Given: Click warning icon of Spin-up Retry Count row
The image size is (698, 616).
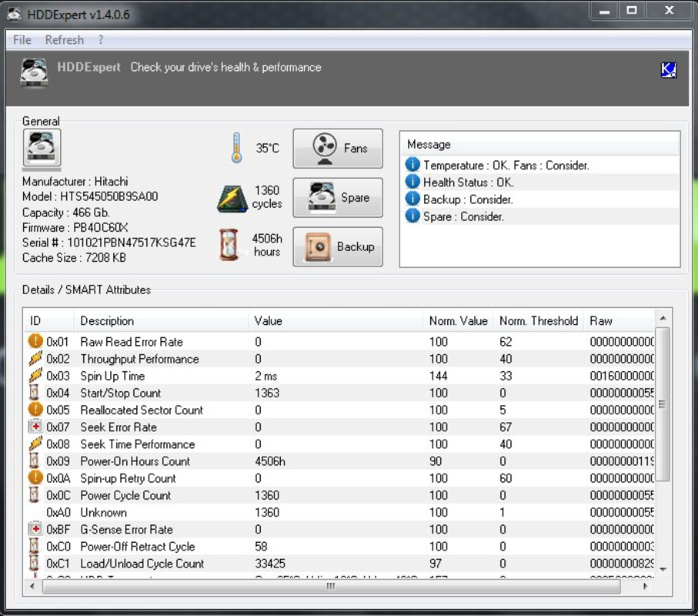Looking at the screenshot, I should (35, 477).
